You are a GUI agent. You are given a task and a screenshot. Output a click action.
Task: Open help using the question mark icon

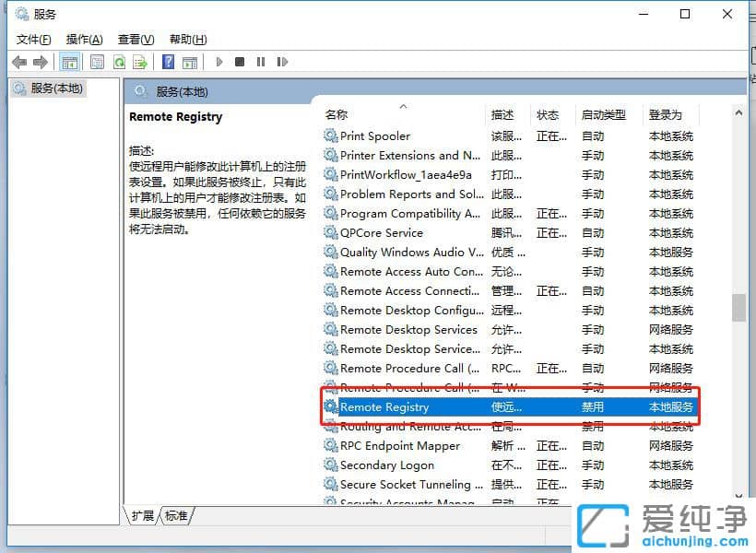pos(169,62)
